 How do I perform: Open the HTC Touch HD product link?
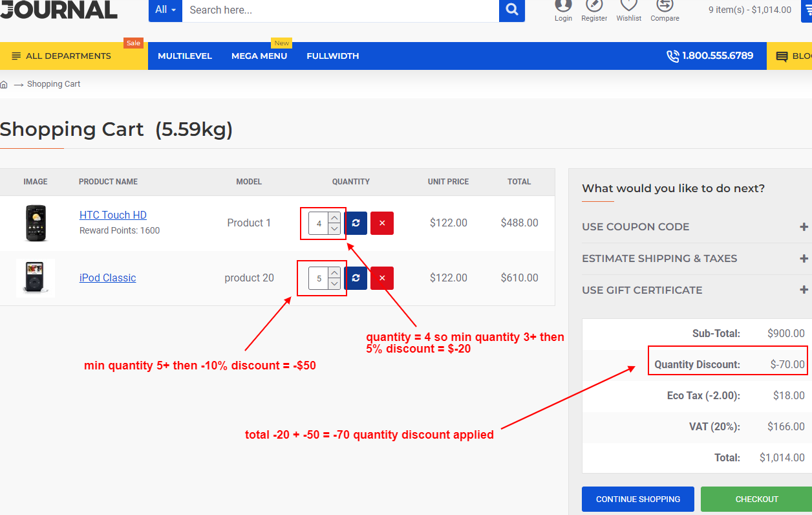(x=112, y=215)
